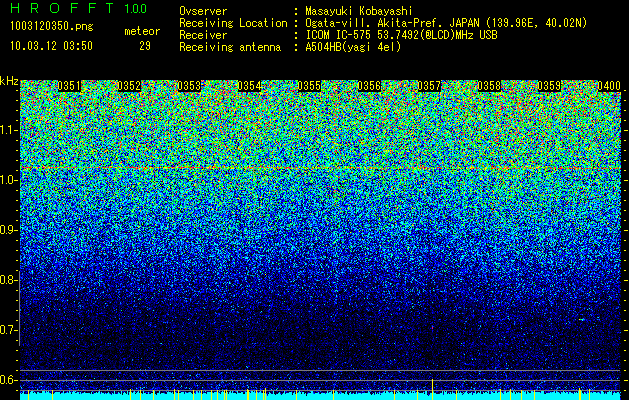Image resolution: width=629 pixels, height=400 pixels.
Task: Click the observer name Masayuki Kobayashi
Action: 359,12
